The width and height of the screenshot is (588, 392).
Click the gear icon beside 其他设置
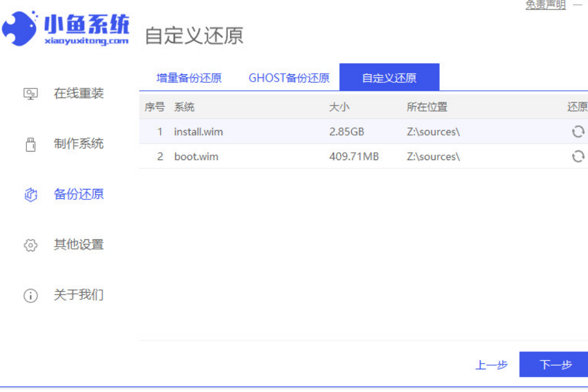pos(31,245)
